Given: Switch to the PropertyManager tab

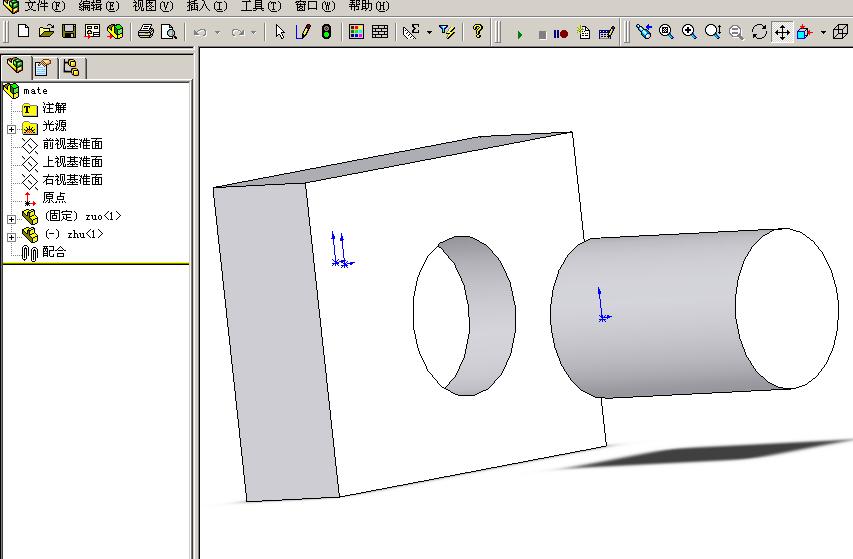Looking at the screenshot, I should [43, 67].
